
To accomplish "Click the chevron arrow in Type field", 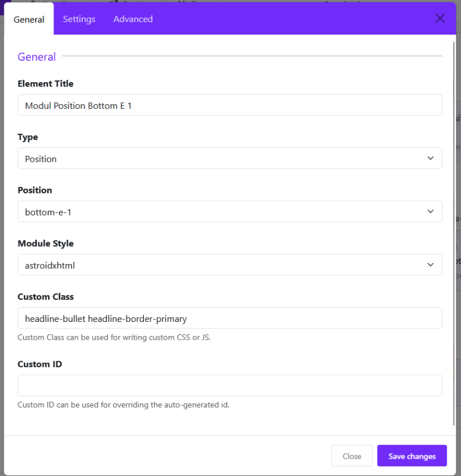I will pyautogui.click(x=431, y=158).
